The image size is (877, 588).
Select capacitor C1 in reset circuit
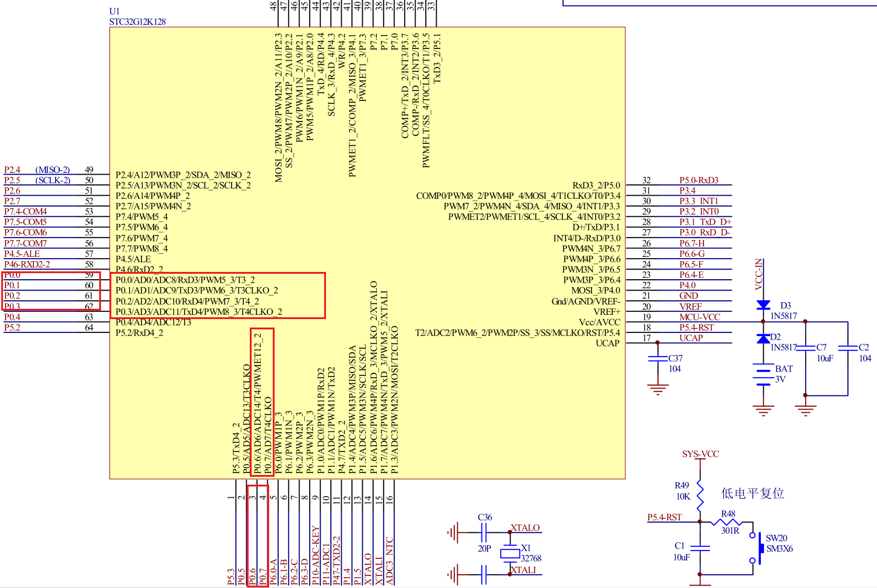[x=700, y=549]
